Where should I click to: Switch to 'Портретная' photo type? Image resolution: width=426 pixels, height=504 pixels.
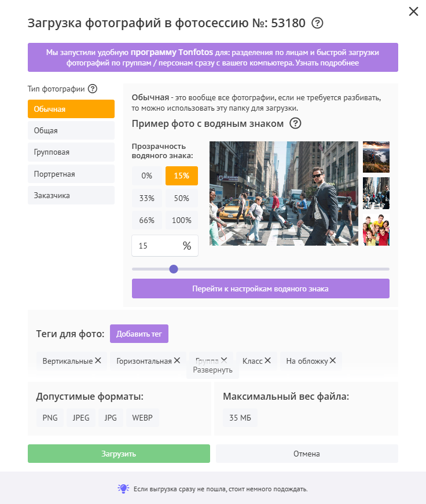coord(71,174)
